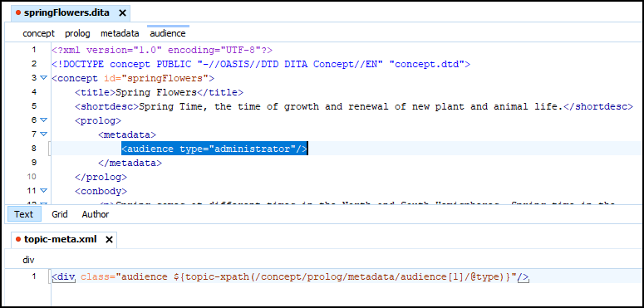Switch to Author editing mode
The width and height of the screenshot is (644, 308).
96,214
